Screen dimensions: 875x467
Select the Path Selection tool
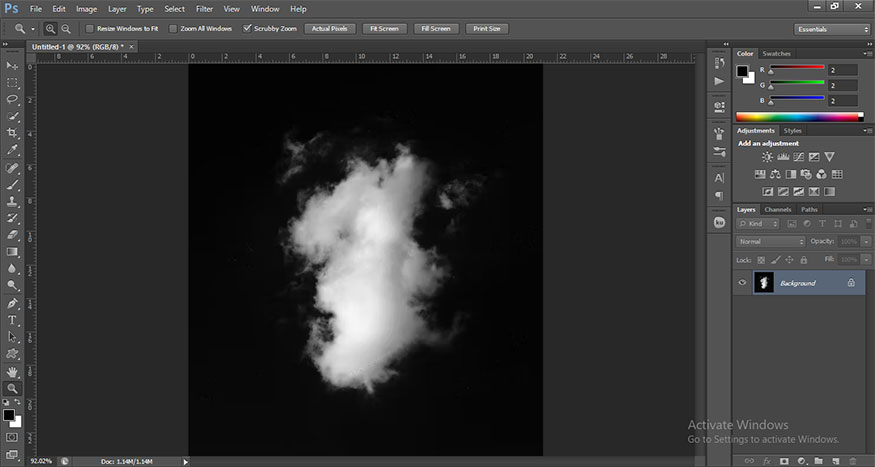point(12,337)
